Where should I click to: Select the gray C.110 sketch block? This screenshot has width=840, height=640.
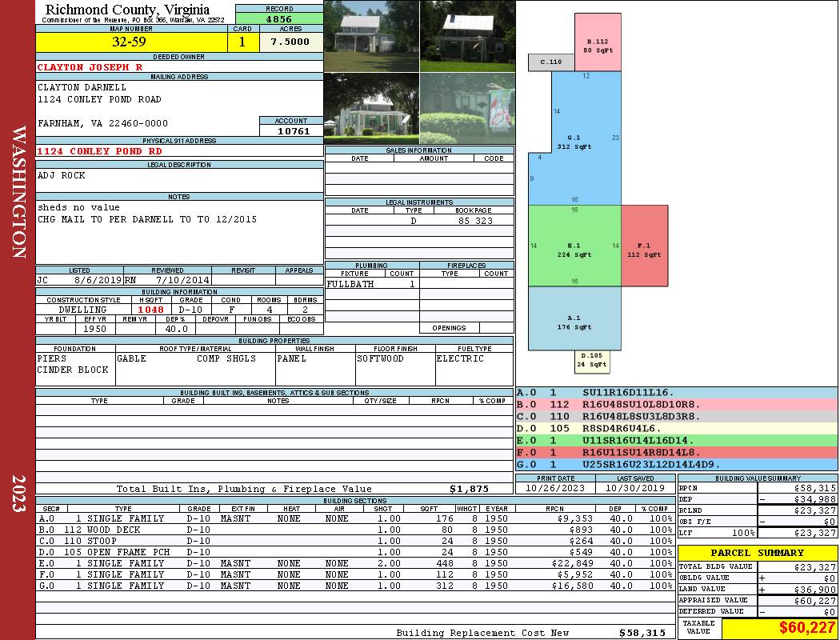551,62
